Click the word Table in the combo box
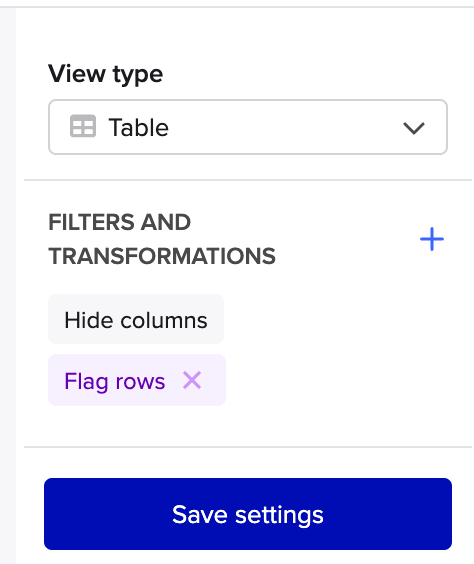This screenshot has height=564, width=474. point(138,127)
